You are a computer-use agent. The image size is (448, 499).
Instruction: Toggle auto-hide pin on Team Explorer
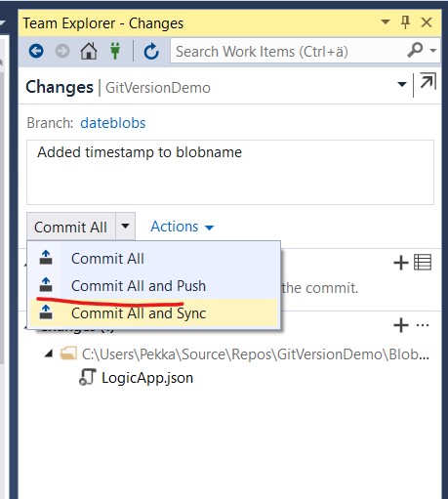pyautogui.click(x=405, y=22)
